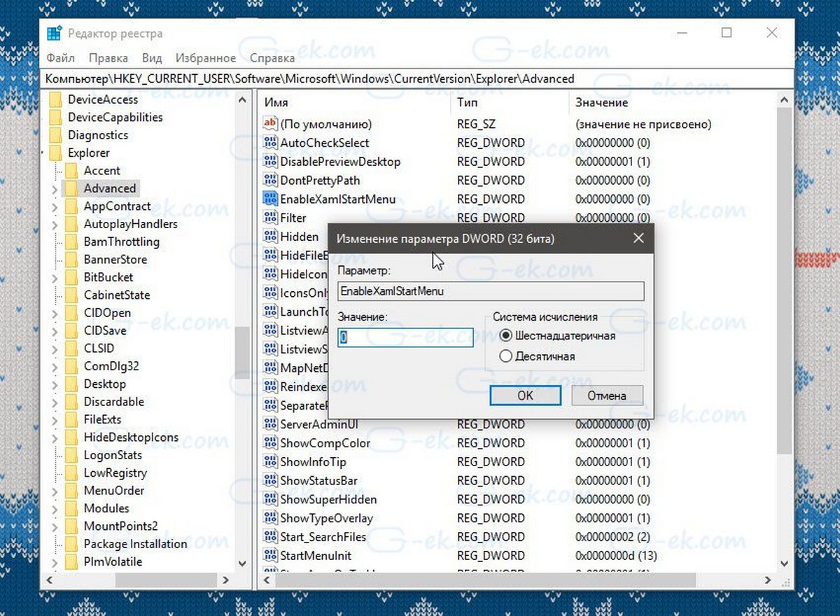840x616 pixels.
Task: Select the Шестнадцатеричная radio button
Action: click(x=506, y=336)
